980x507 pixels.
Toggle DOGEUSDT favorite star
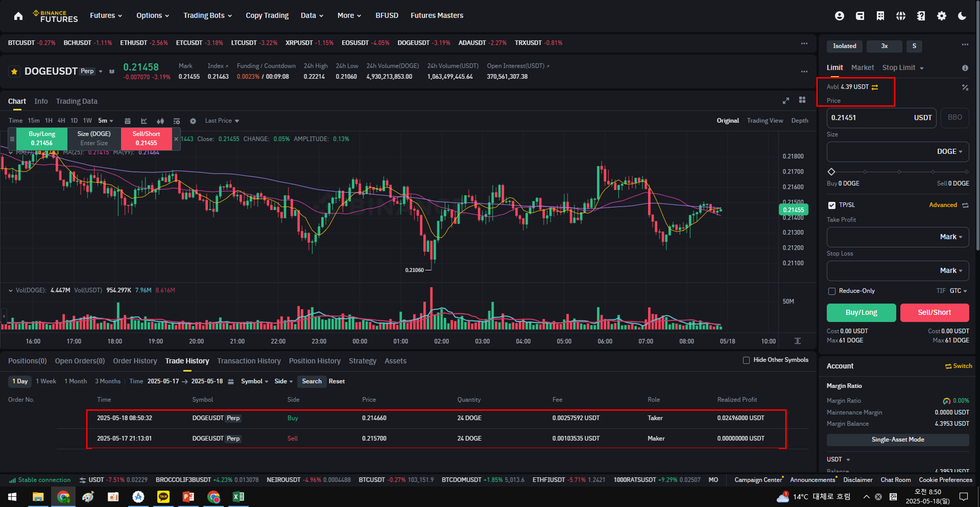(x=14, y=71)
